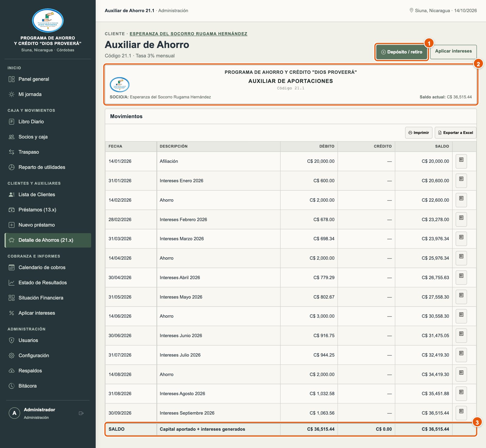Screen dimensions: 486x448
Task: Open receipt icon for Intereses Abril 2026
Action: (461, 277)
